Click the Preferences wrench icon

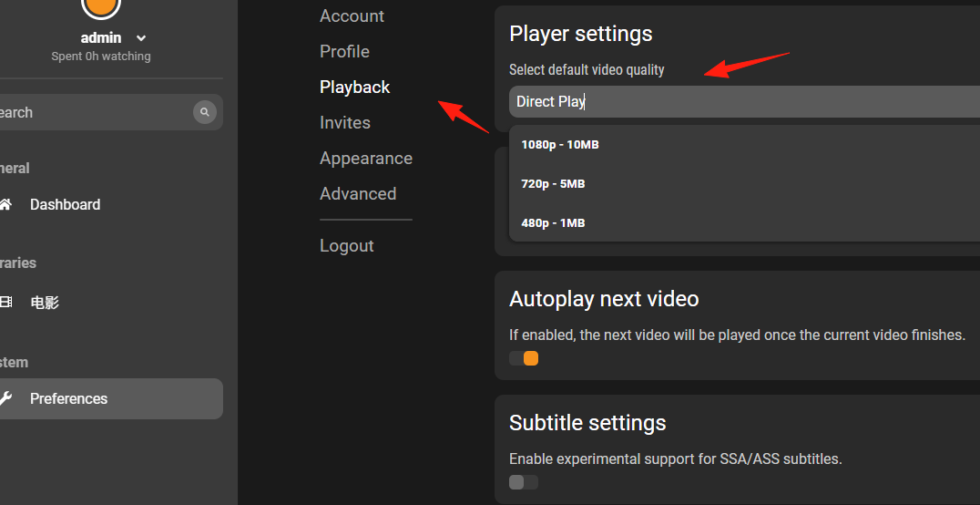coord(5,398)
